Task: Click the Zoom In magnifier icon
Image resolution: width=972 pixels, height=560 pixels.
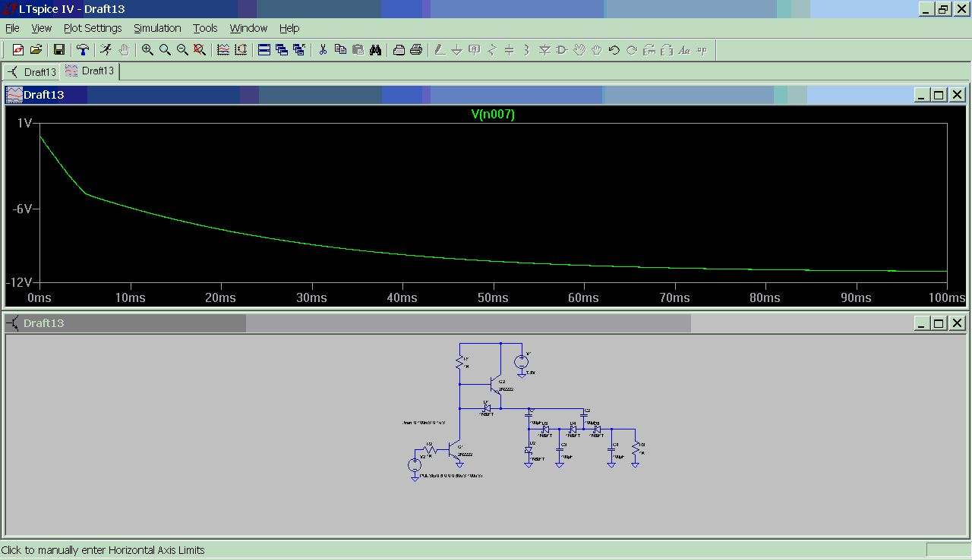Action: click(x=147, y=50)
